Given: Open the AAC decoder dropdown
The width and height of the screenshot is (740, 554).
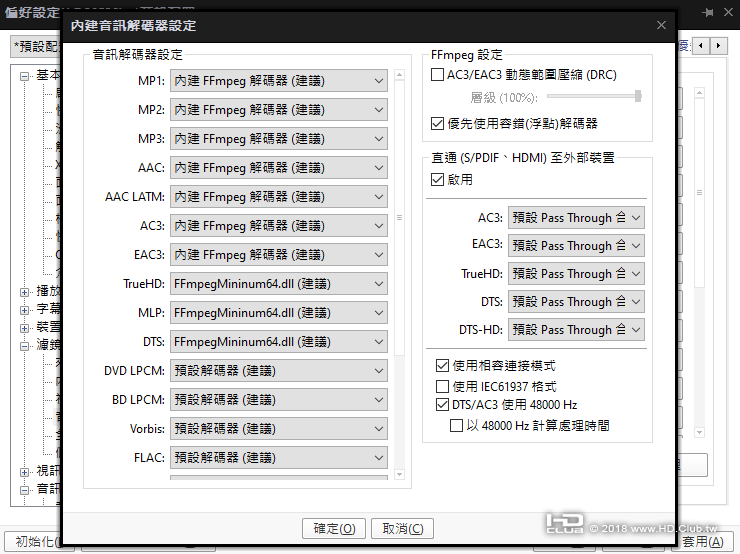Looking at the screenshot, I should point(278,168).
